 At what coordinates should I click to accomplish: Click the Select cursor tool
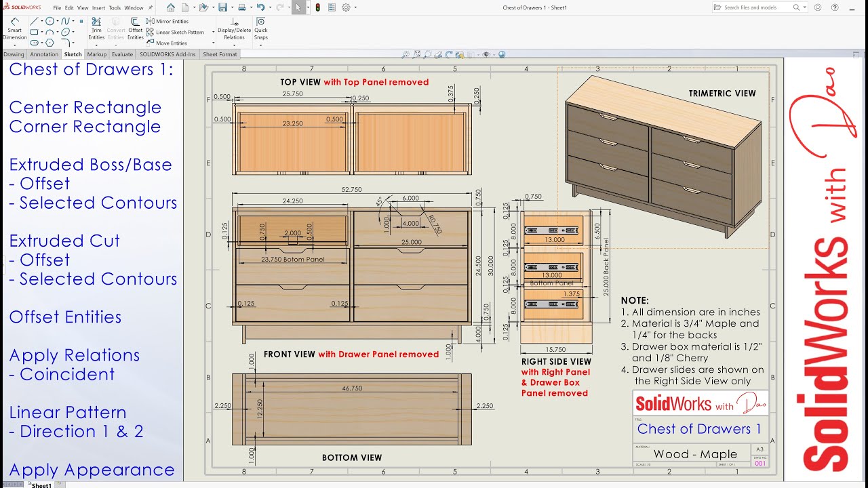pyautogui.click(x=298, y=7)
